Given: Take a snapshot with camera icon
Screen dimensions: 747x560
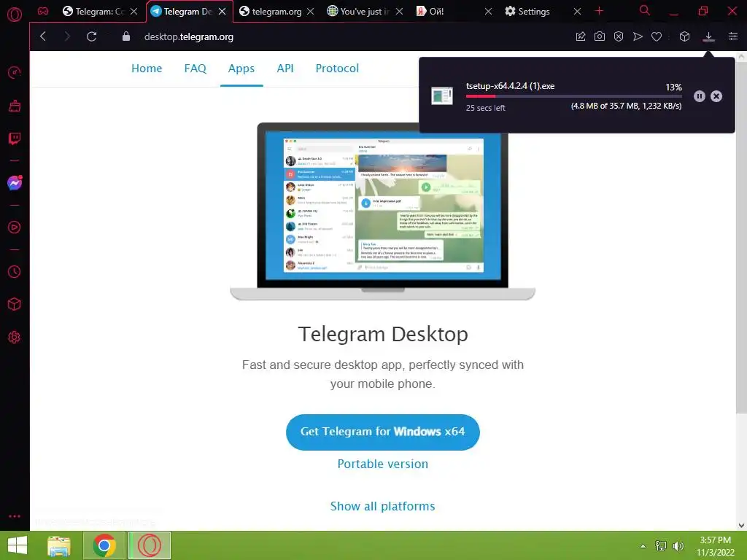Looking at the screenshot, I should tap(600, 36).
